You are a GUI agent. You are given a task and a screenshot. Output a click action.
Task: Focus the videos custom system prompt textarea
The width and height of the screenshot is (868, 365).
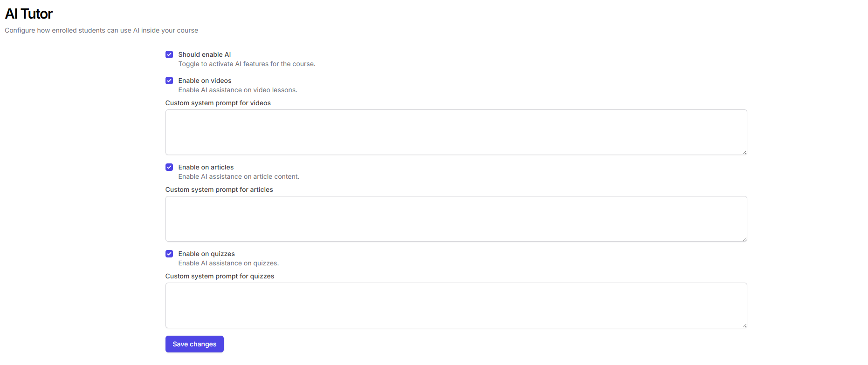pyautogui.click(x=456, y=132)
